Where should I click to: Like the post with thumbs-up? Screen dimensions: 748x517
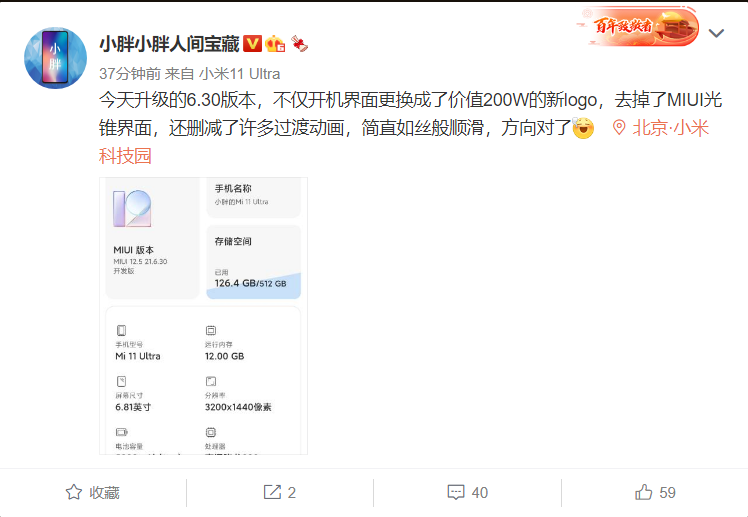644,492
